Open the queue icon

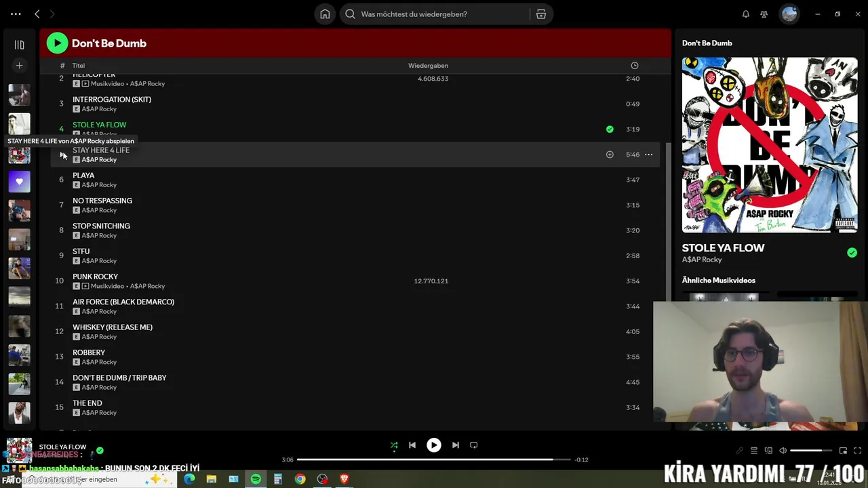[x=754, y=451]
